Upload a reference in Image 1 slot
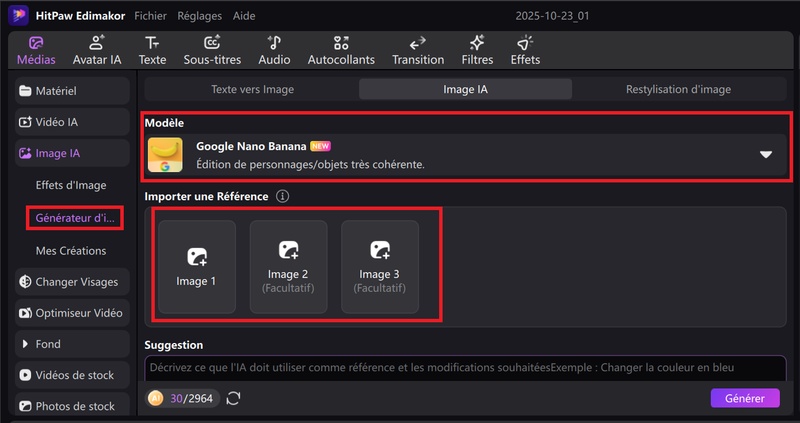 click(x=196, y=266)
